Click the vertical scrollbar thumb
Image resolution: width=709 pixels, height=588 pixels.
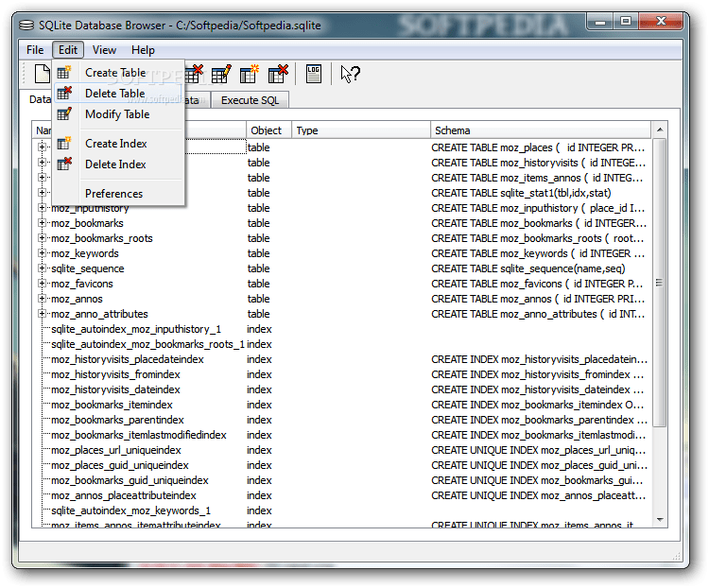click(x=660, y=283)
